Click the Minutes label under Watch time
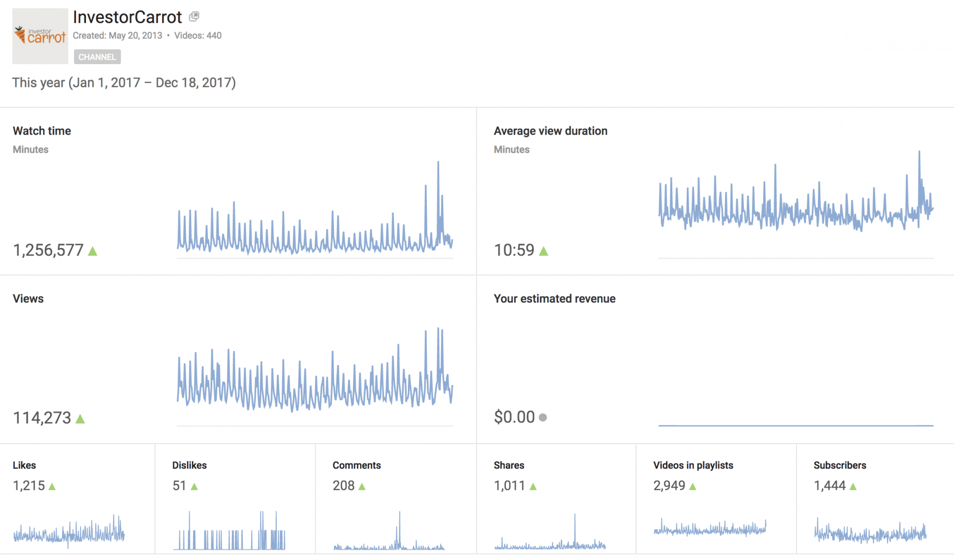The width and height of the screenshot is (954, 560). pyautogui.click(x=30, y=150)
